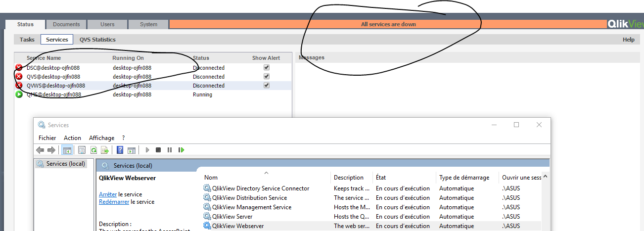The width and height of the screenshot is (644, 231).
Task: Click the gear icon of QlikView Webserver row
Action: click(207, 226)
